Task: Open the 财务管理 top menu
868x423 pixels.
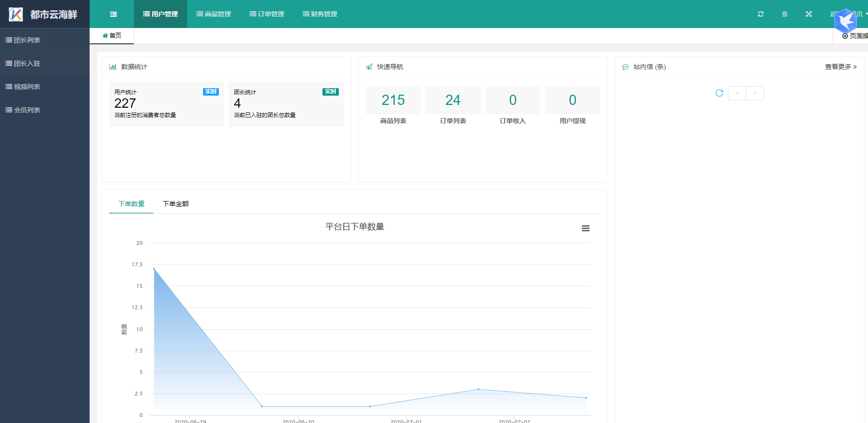Action: (x=320, y=14)
